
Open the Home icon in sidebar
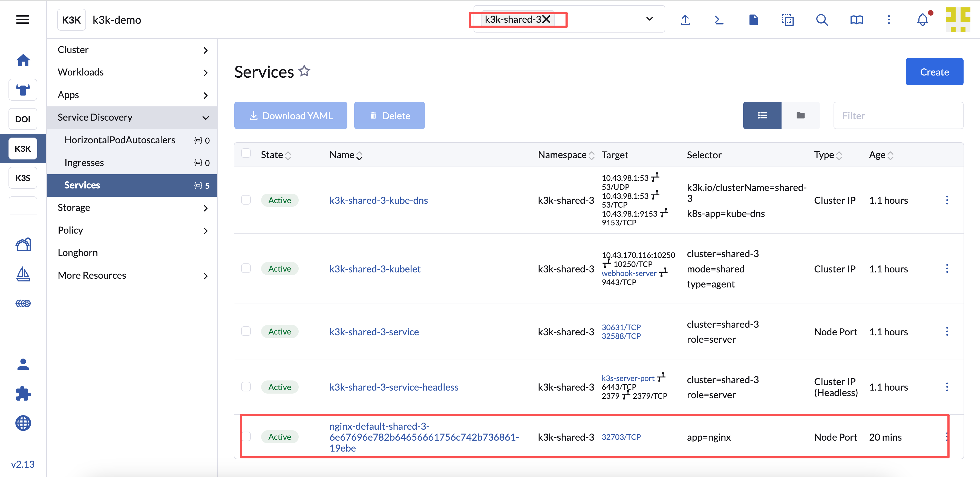23,60
